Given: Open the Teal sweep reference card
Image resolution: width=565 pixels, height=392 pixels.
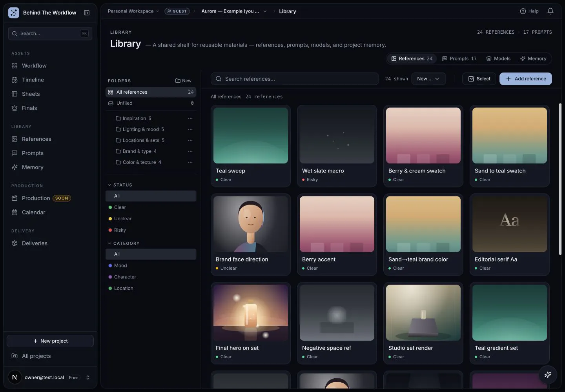Looking at the screenshot, I should coord(251,146).
